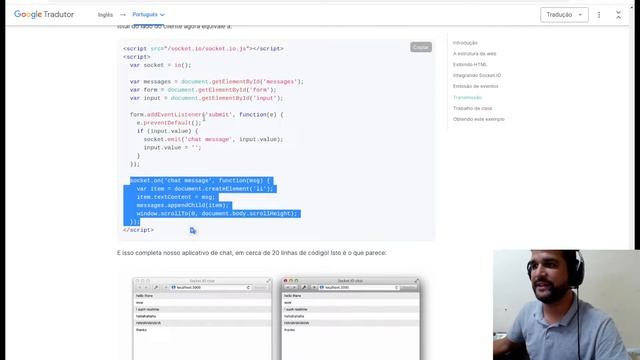640x360 pixels.
Task: Click closing "</script>" tag line
Action: coord(138,230)
